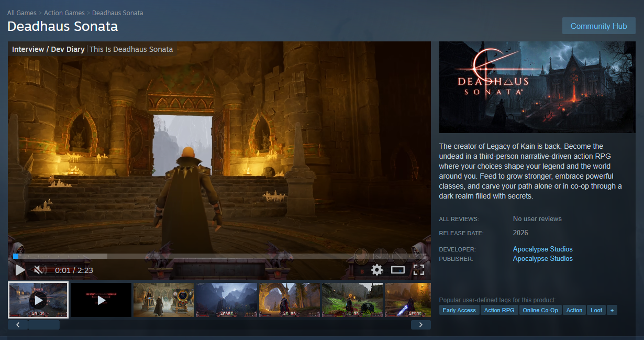644x340 pixels.
Task: Open the seventh screenshot with blue sword
Action: point(408,300)
